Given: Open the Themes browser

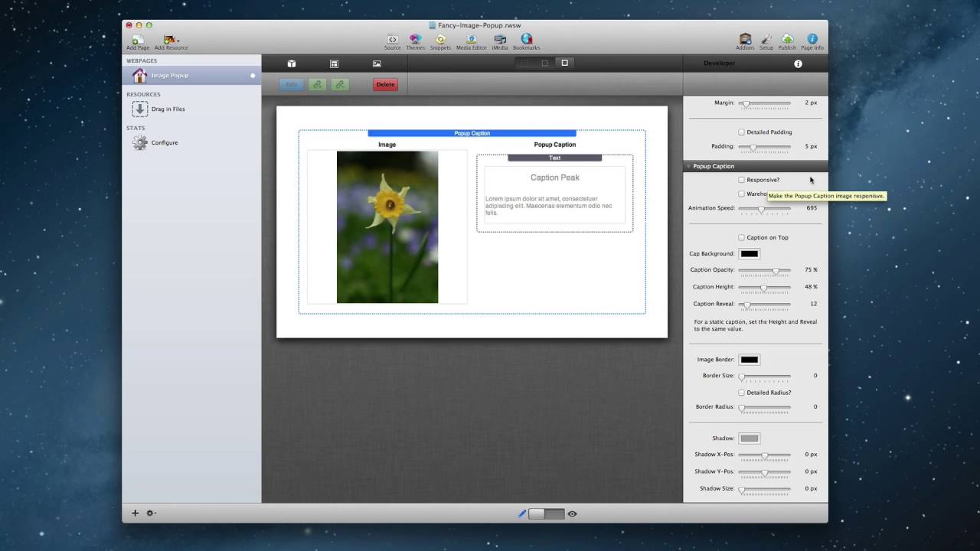Looking at the screenshot, I should pyautogui.click(x=415, y=39).
